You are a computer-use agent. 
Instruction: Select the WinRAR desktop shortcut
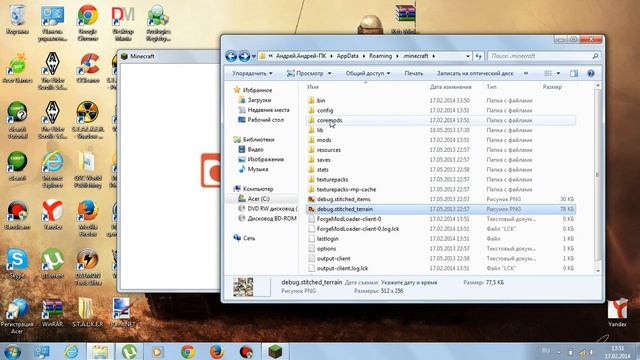click(x=53, y=313)
